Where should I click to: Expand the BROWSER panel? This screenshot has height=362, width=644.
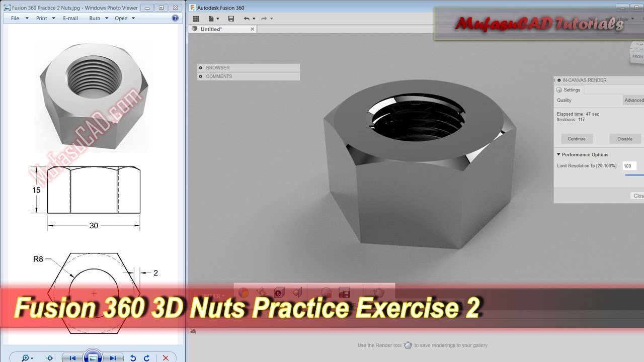click(x=201, y=68)
